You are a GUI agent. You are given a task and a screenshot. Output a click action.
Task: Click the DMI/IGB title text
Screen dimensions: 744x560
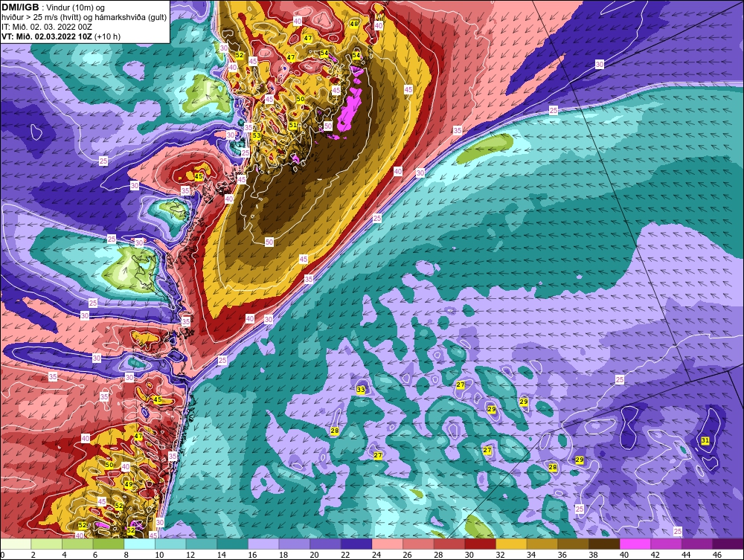[x=20, y=7]
